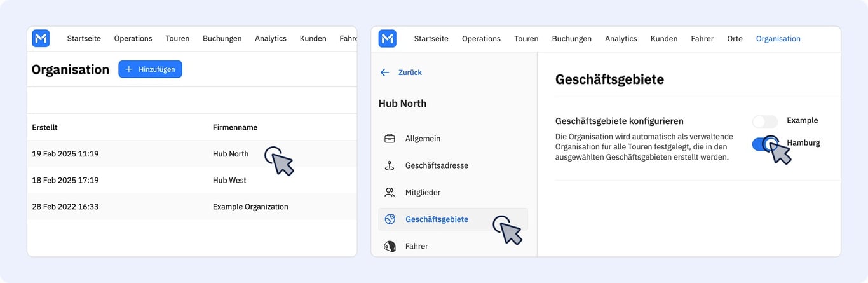
Task: Open the Geschäftsadresse sidebar section
Action: (452, 165)
